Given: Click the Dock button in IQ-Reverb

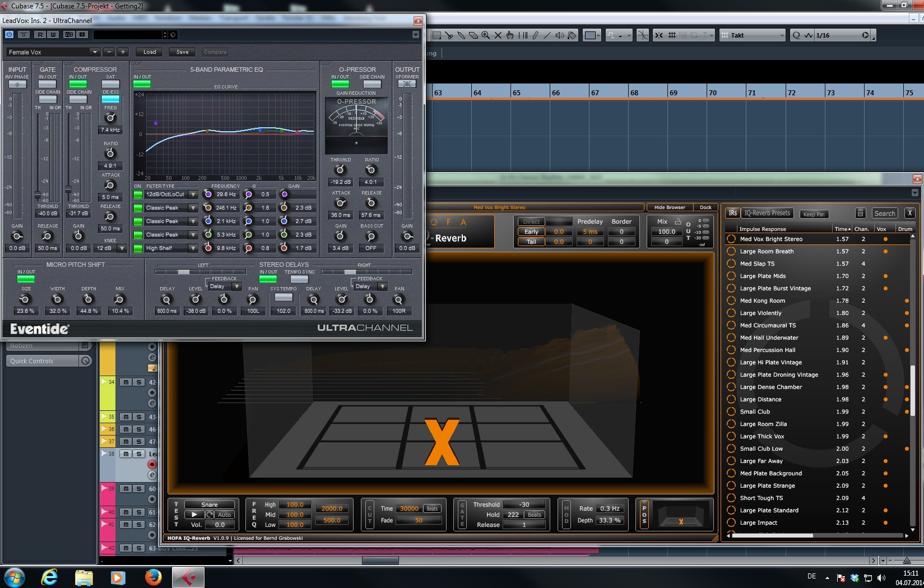Looking at the screenshot, I should click(x=705, y=207).
